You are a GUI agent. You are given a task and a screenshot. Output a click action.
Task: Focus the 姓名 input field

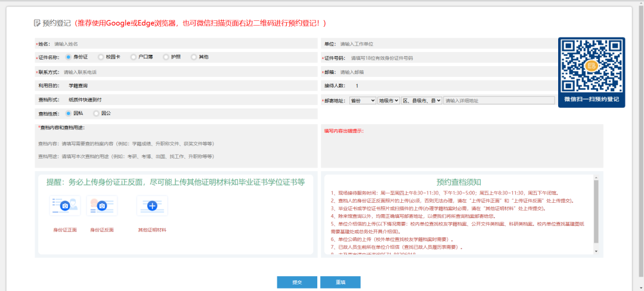(185, 44)
